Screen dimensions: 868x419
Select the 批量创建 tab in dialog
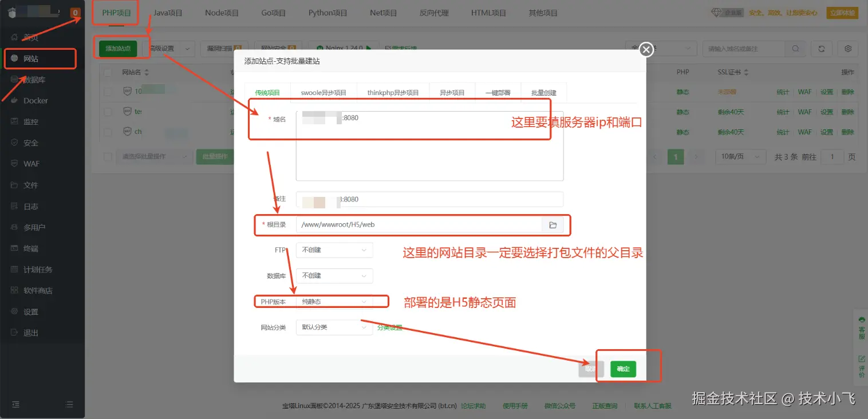click(x=543, y=93)
